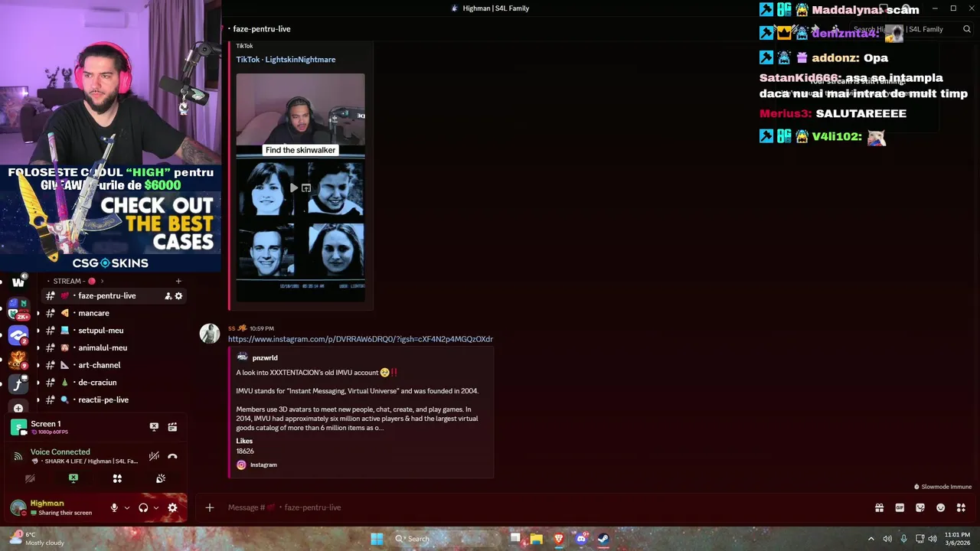Viewport: 980px width, 551px height.
Task: Click the message sender's avatar
Action: click(x=209, y=334)
